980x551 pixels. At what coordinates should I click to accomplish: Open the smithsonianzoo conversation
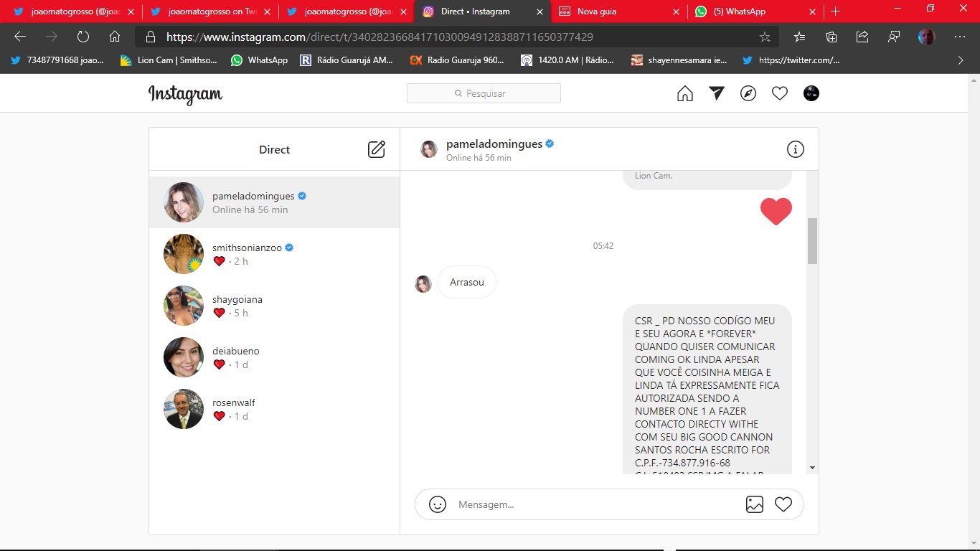tap(274, 254)
